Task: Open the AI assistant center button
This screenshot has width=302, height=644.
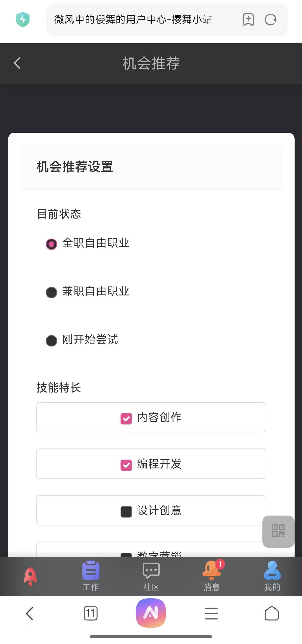Action: tap(151, 613)
